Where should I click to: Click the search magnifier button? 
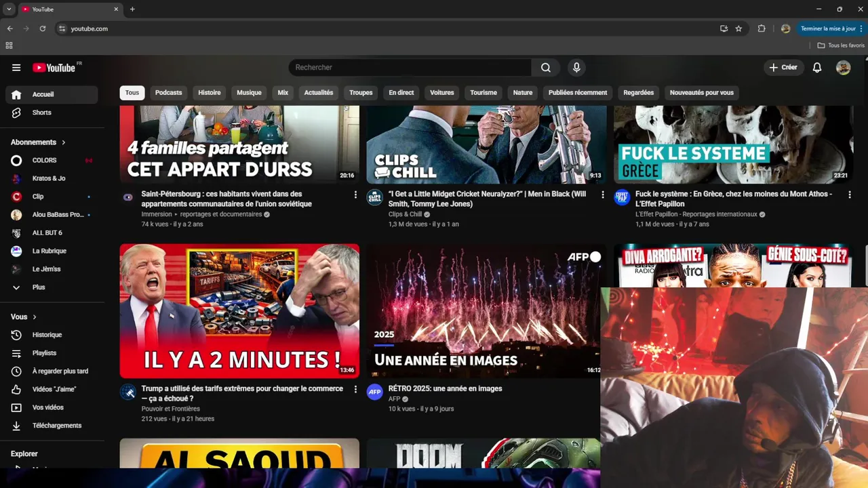click(546, 68)
